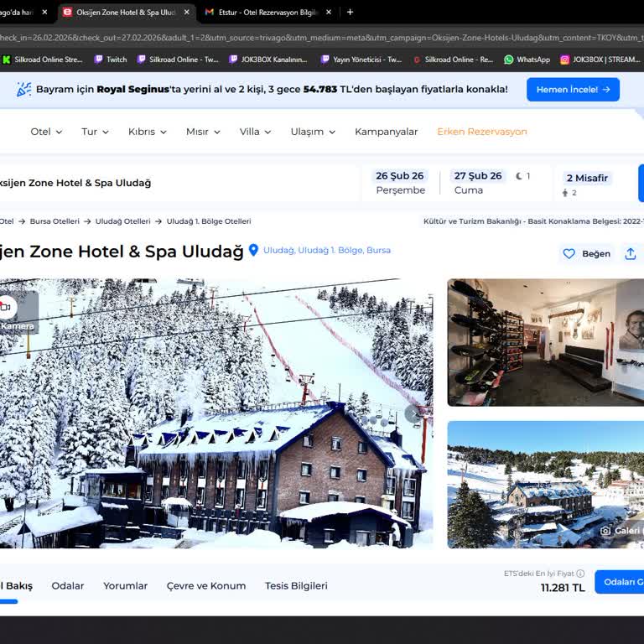Open the ski rental room photo
This screenshot has height=644, width=644.
545,342
